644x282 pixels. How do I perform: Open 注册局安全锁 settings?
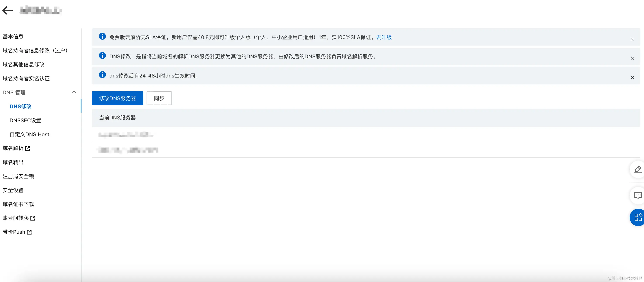coord(18,176)
